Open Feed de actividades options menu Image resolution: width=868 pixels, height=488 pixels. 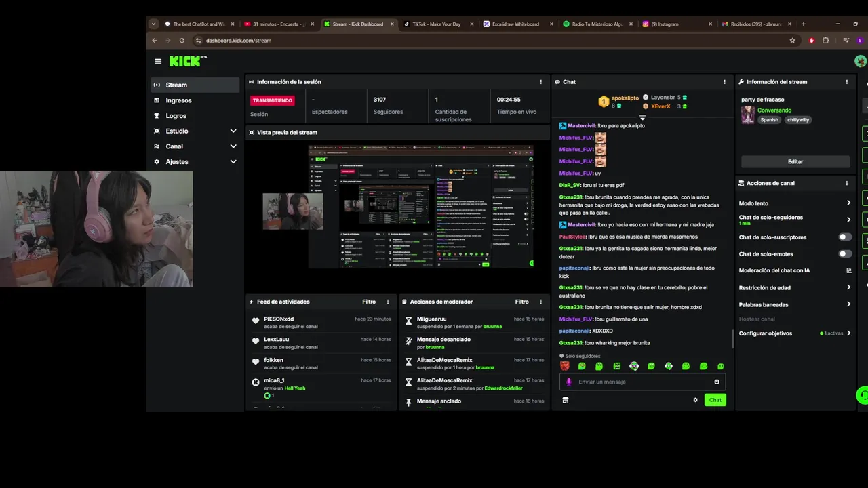(388, 302)
